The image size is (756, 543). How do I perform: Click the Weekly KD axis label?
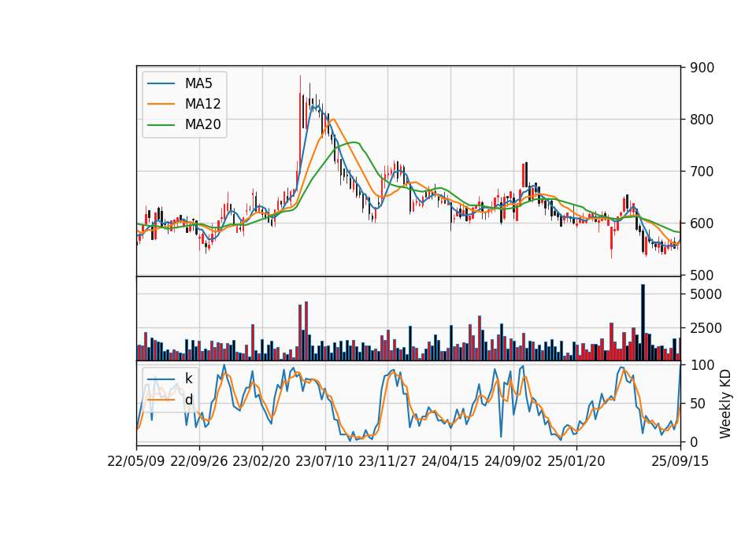tap(725, 404)
